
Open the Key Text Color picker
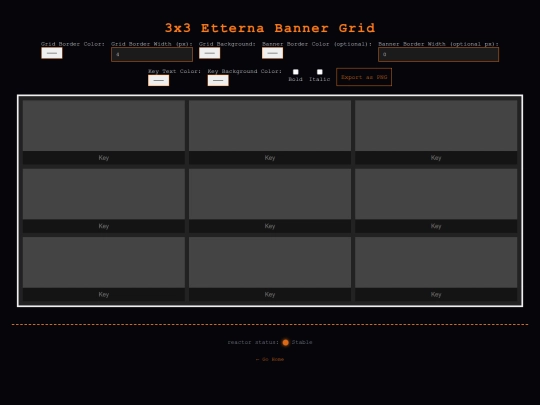[158, 80]
